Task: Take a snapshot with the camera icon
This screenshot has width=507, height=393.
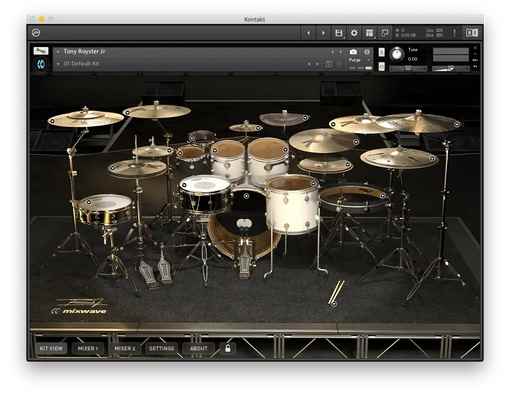Action: [353, 52]
